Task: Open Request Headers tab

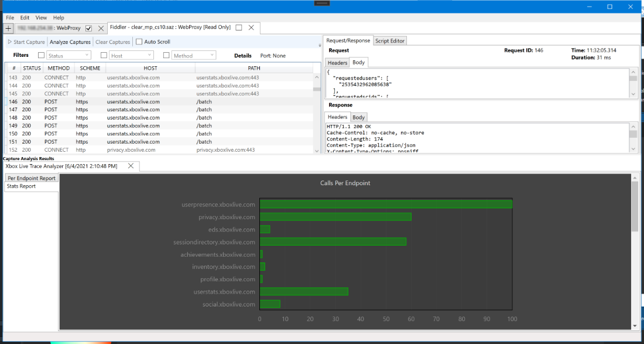Action: click(x=338, y=63)
